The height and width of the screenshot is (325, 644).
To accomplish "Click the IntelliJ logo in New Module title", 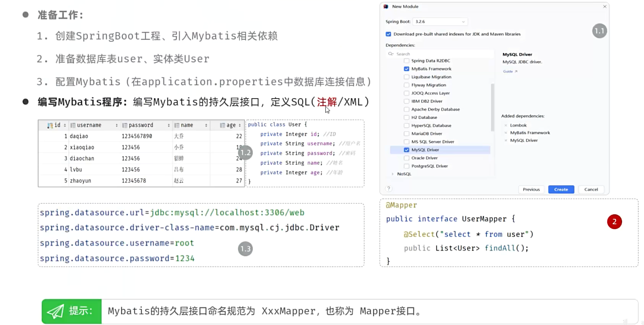I will pyautogui.click(x=386, y=7).
